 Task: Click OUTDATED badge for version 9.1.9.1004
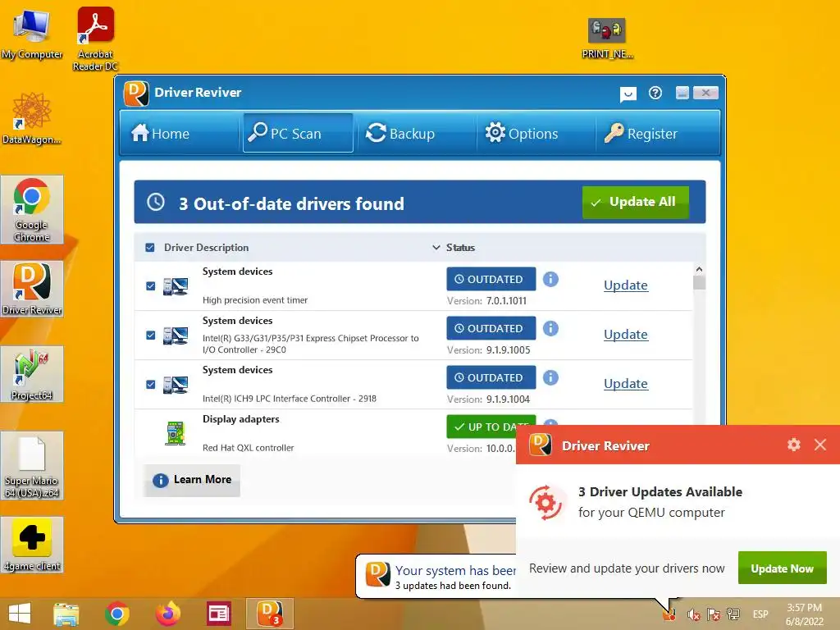[x=491, y=377]
